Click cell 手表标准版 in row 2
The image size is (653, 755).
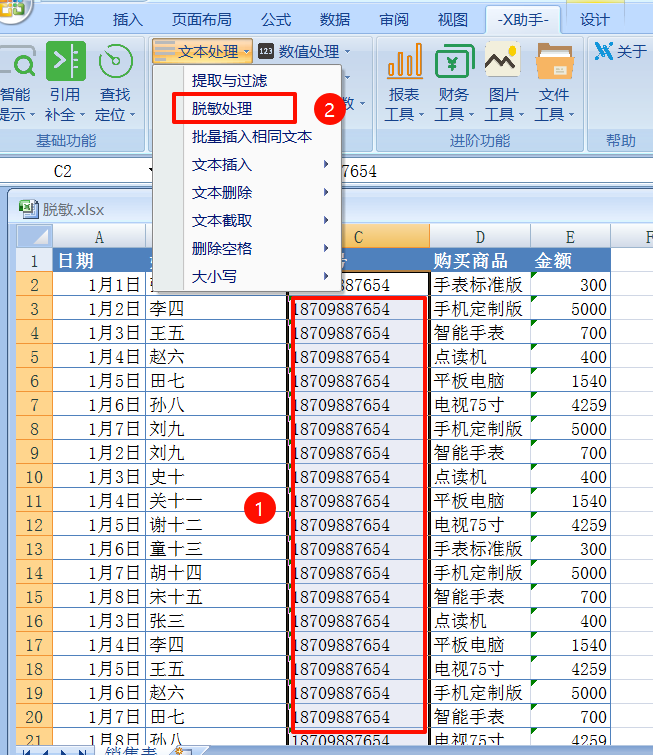pyautogui.click(x=480, y=285)
